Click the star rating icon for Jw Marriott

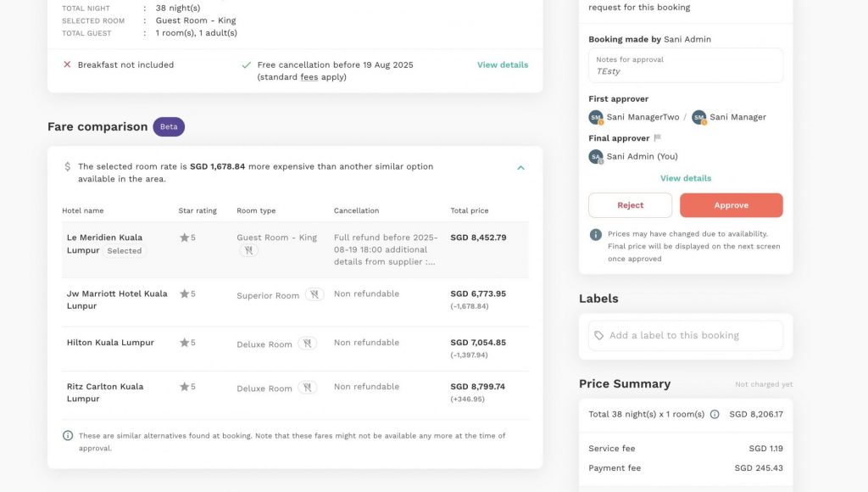pyautogui.click(x=184, y=294)
